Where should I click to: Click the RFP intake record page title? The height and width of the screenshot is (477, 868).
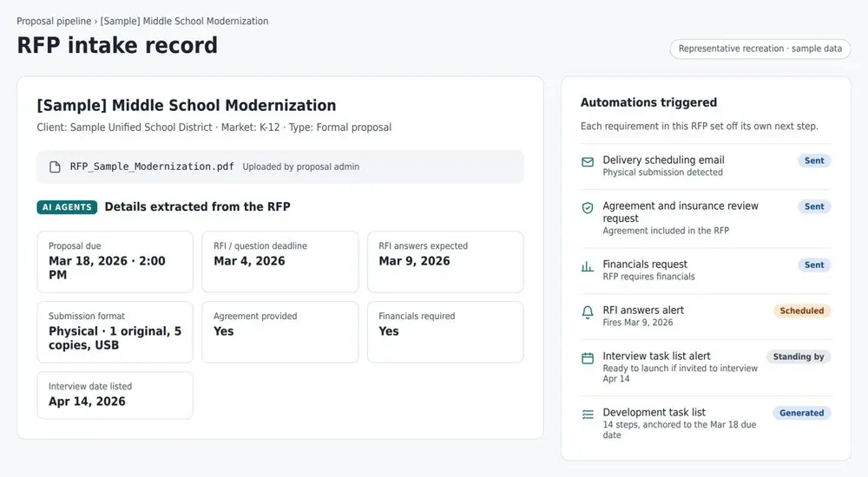pos(117,45)
